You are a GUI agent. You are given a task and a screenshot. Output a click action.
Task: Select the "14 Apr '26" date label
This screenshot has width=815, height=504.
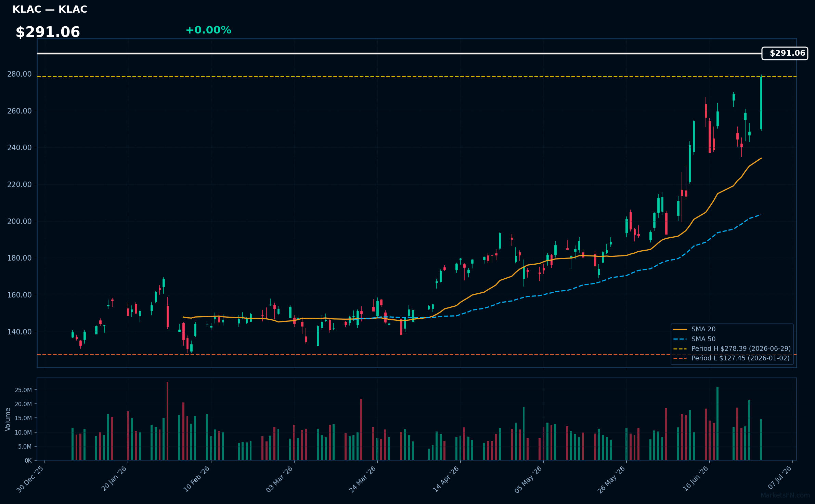[x=446, y=479]
